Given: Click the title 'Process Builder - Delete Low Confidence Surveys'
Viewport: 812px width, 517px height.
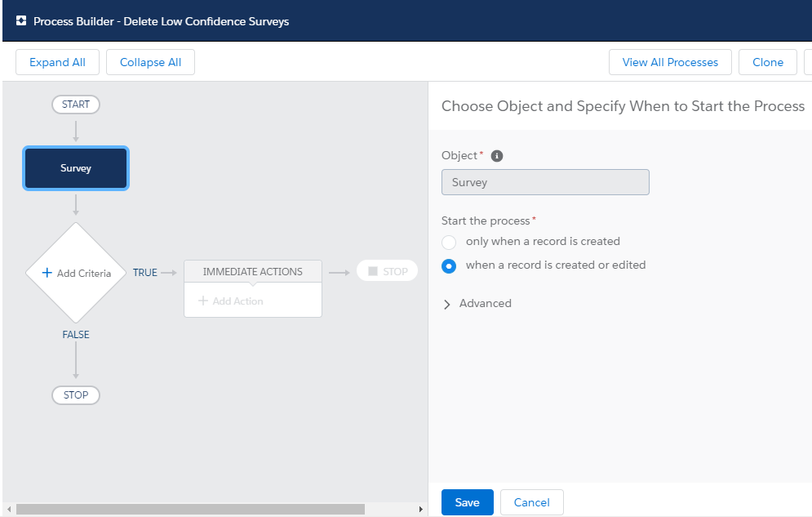Looking at the screenshot, I should point(161,21).
